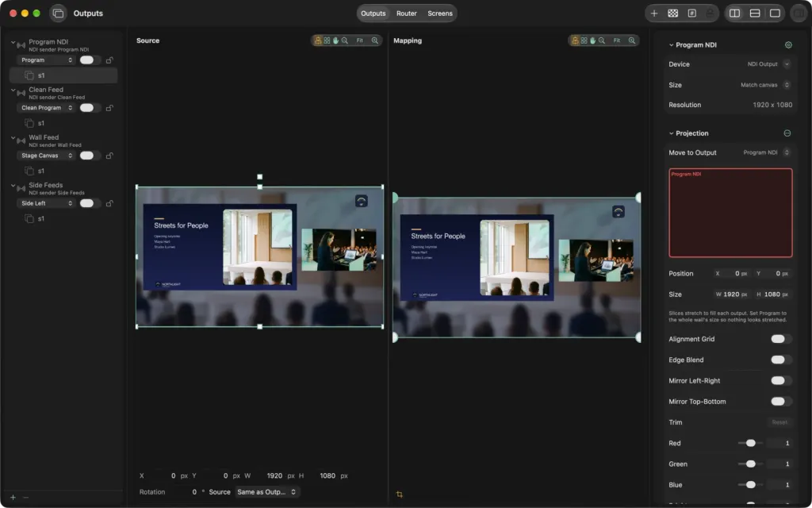Select the hand pan tool in Source
The height and width of the screenshot is (508, 812).
click(335, 40)
